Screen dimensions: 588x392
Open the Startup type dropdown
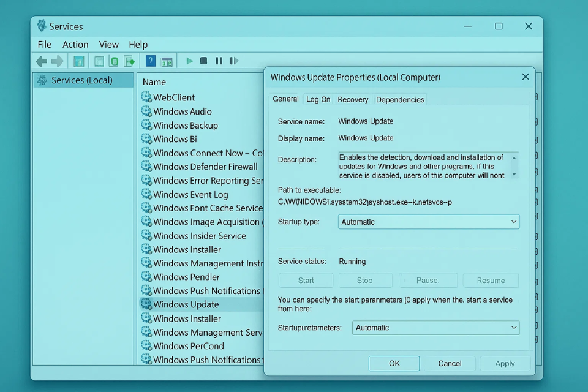pyautogui.click(x=428, y=222)
